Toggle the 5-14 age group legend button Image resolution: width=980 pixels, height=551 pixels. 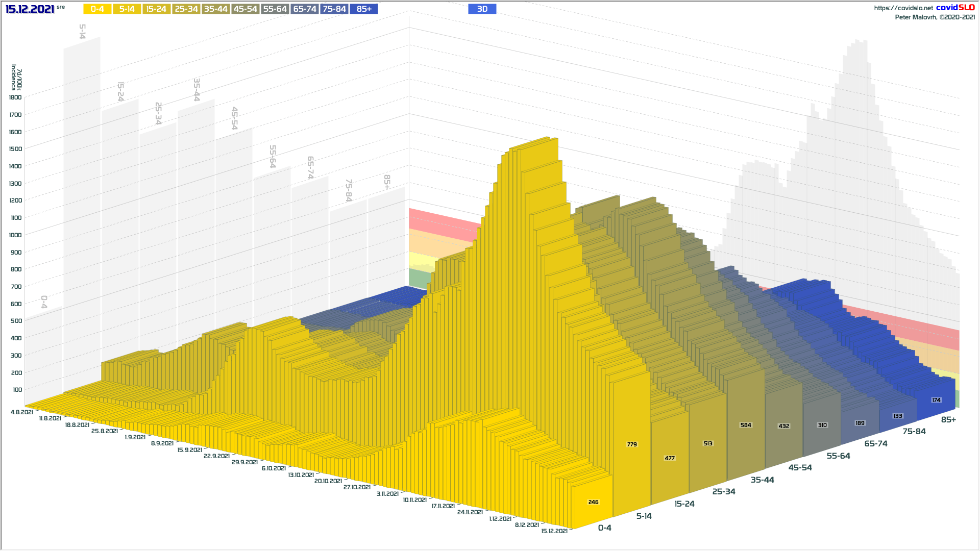point(127,9)
